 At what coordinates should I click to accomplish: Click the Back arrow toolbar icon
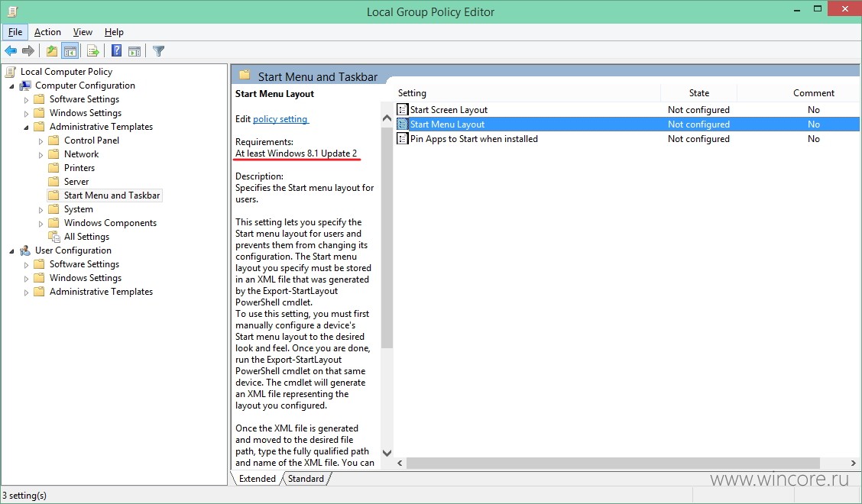11,51
